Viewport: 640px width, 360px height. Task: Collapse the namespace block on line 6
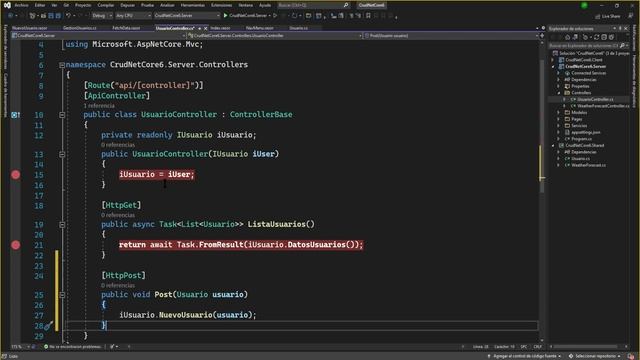pos(62,65)
